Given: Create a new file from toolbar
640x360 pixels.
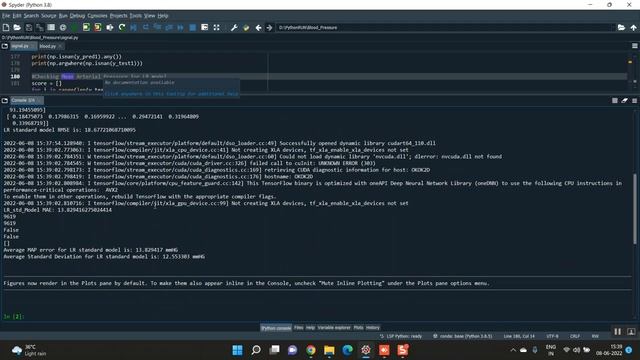Looking at the screenshot, I should (6, 27).
